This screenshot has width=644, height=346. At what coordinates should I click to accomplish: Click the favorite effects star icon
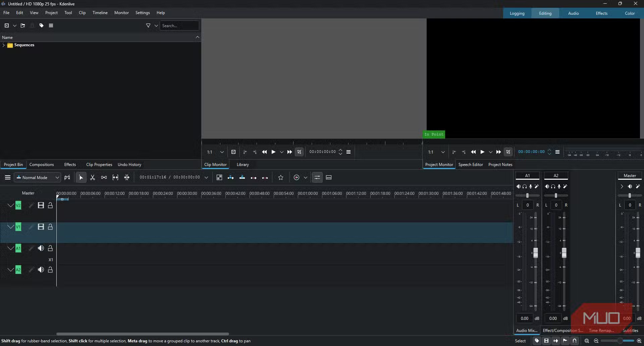[281, 177]
